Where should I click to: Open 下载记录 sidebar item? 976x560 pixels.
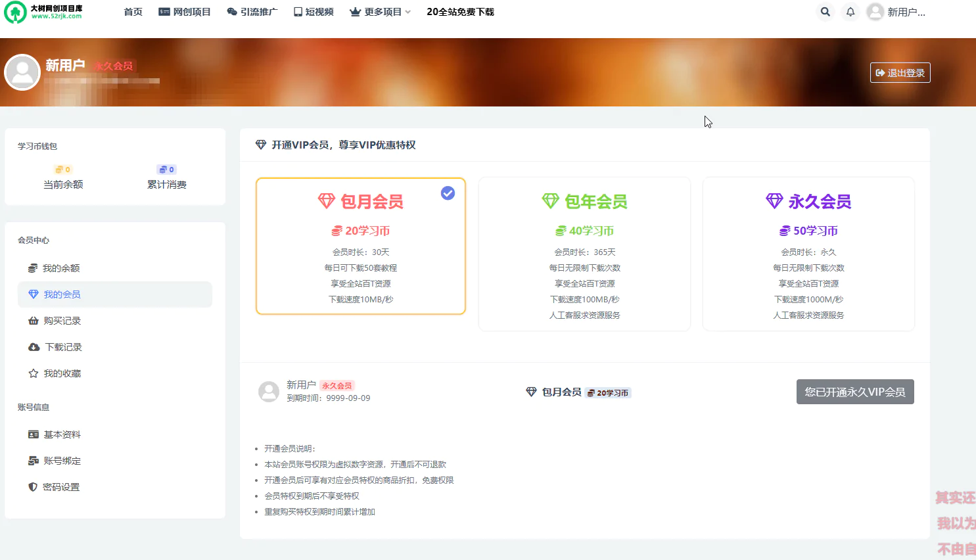click(x=115, y=347)
